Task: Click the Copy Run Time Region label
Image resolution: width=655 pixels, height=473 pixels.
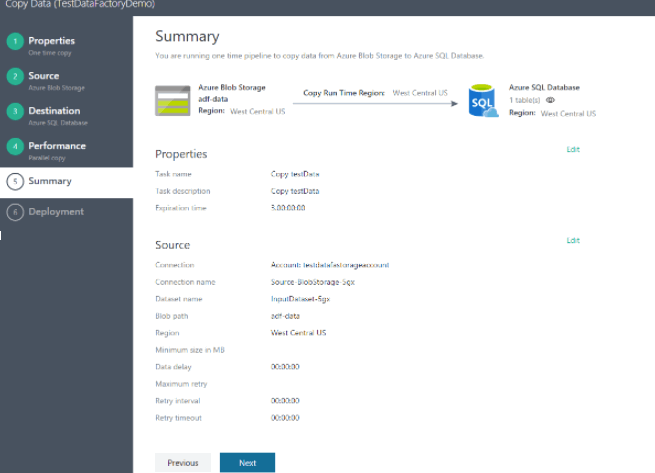Action: click(x=344, y=93)
